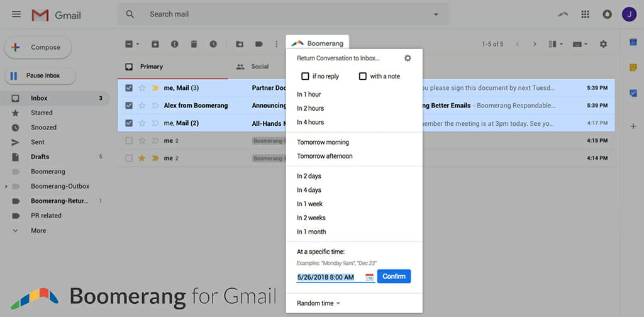This screenshot has height=317, width=644.
Task: Open search options dropdown arrow
Action: tap(436, 14)
